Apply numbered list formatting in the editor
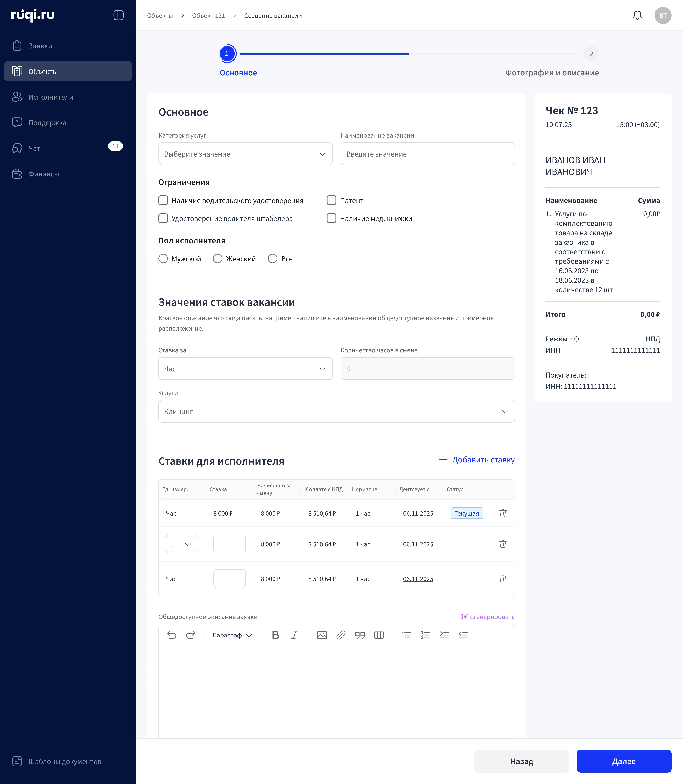683x784 pixels. pyautogui.click(x=425, y=635)
